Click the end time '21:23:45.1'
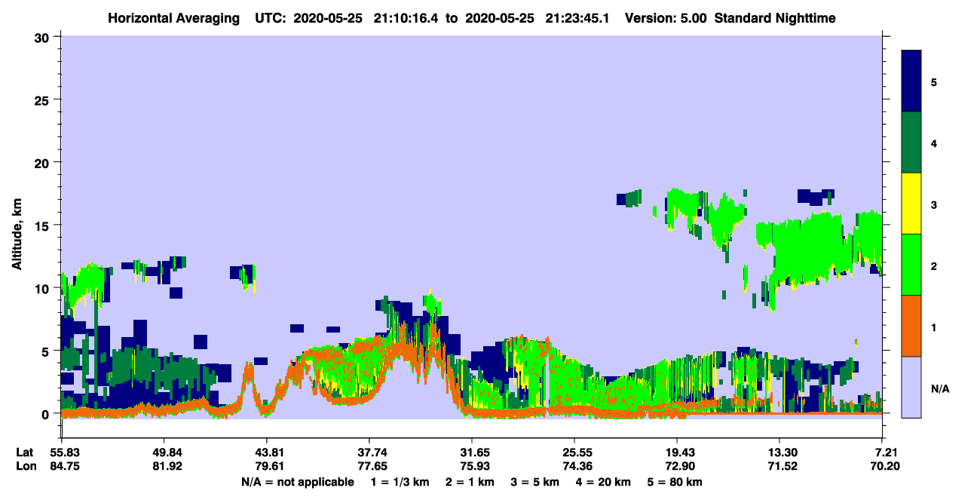Image resolution: width=980 pixels, height=503 pixels. (x=577, y=18)
